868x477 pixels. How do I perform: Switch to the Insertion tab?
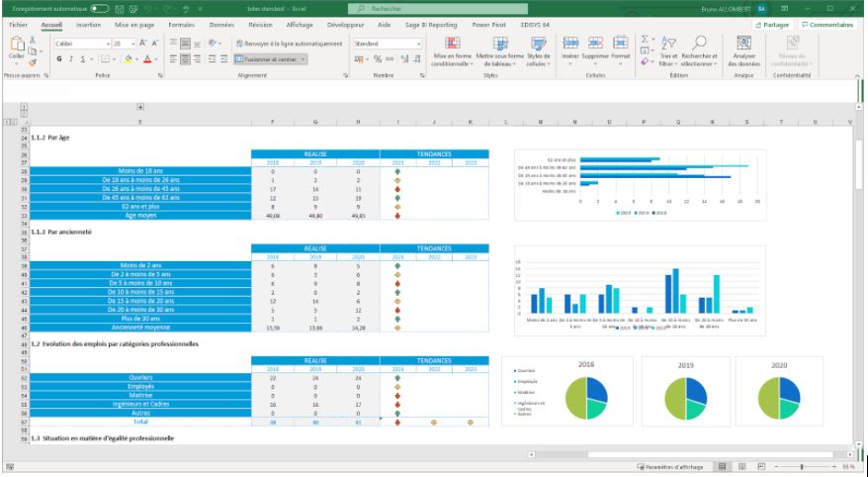click(x=88, y=25)
